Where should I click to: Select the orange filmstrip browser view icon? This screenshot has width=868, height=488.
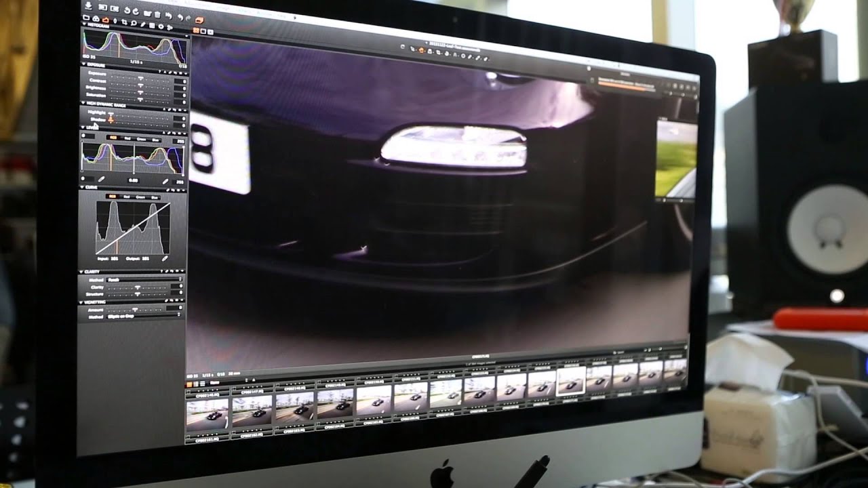(x=189, y=384)
